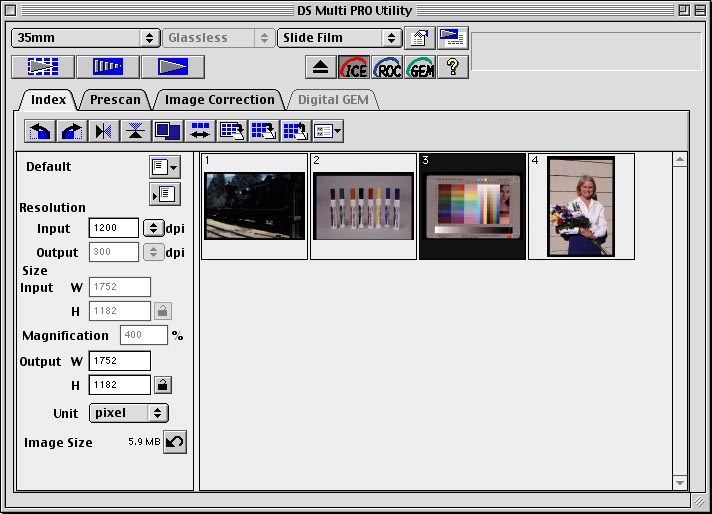This screenshot has height=514, width=712.
Task: Start the index scan
Action: pos(43,67)
